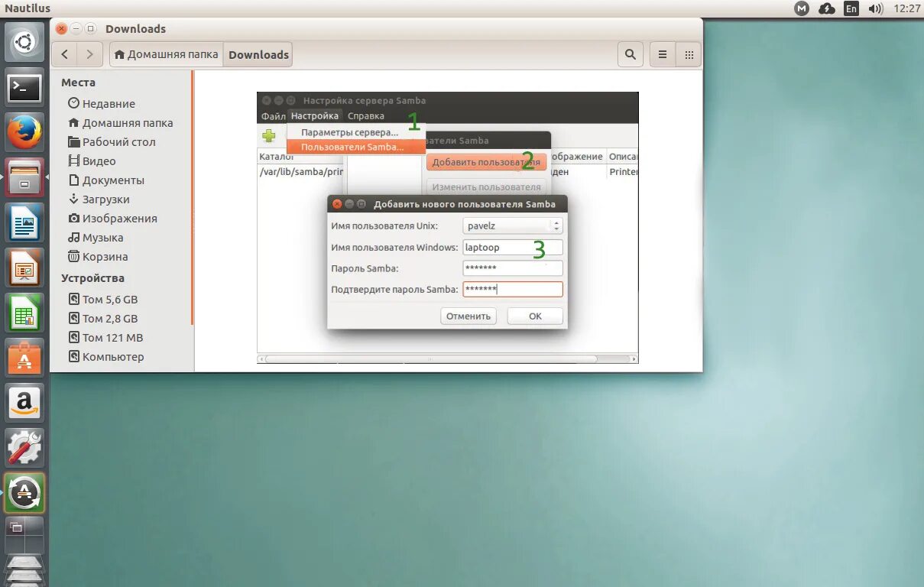
Task: Switch Nautilus to list view
Action: tap(663, 54)
